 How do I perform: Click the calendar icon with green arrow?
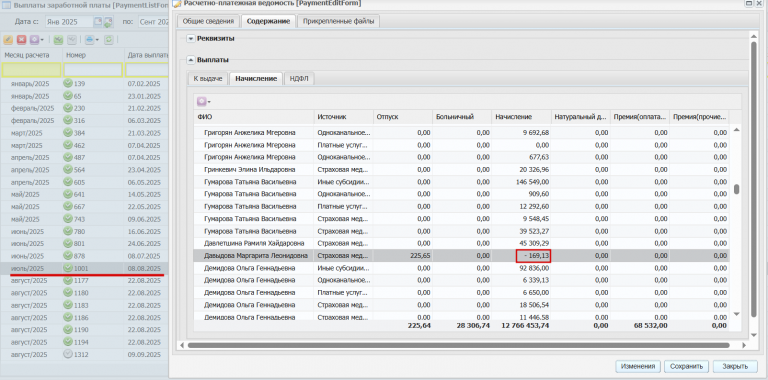coord(108,22)
